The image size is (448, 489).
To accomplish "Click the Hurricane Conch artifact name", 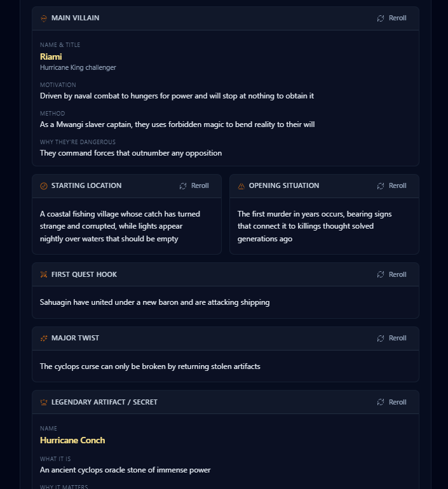I will 72,440.
